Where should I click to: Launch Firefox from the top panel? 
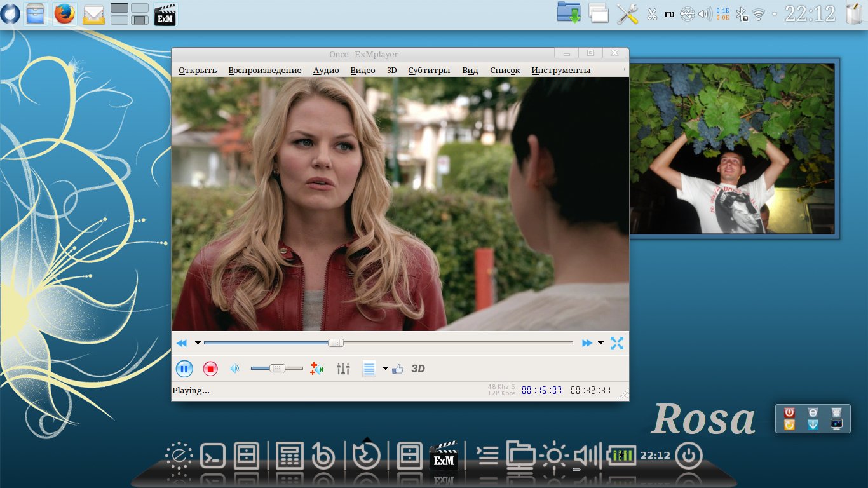click(65, 13)
